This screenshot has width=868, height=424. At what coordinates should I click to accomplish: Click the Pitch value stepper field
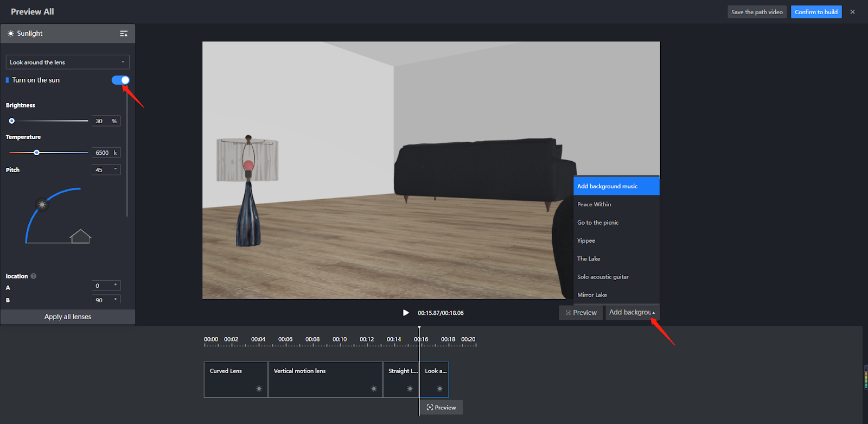click(106, 170)
